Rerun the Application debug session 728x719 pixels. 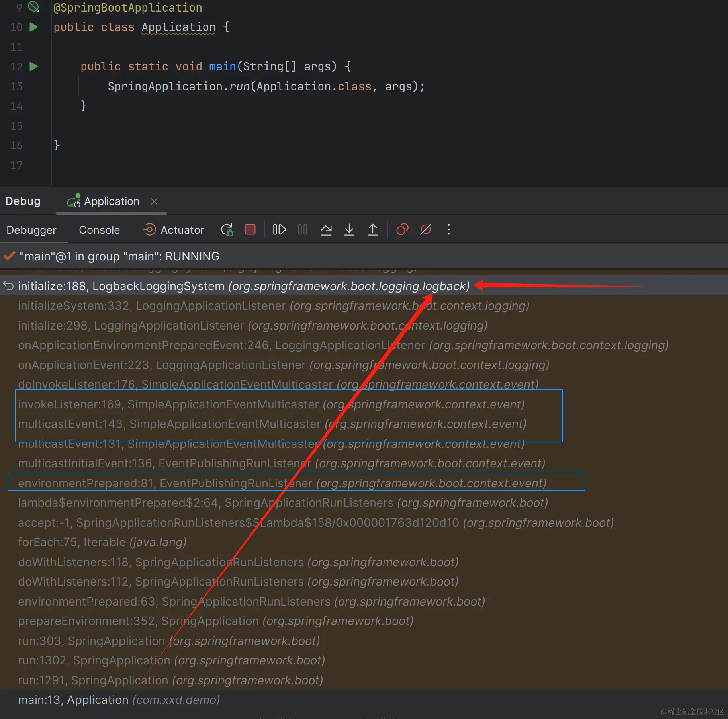[227, 230]
